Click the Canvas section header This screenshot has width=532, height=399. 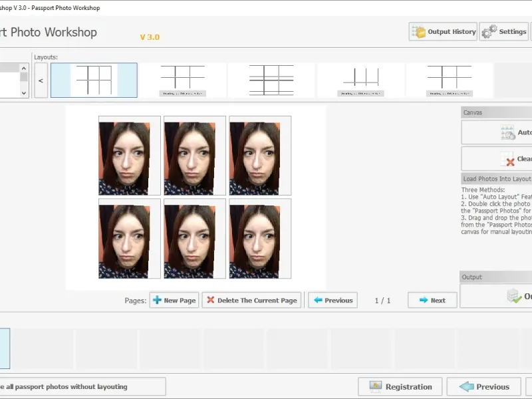point(496,112)
